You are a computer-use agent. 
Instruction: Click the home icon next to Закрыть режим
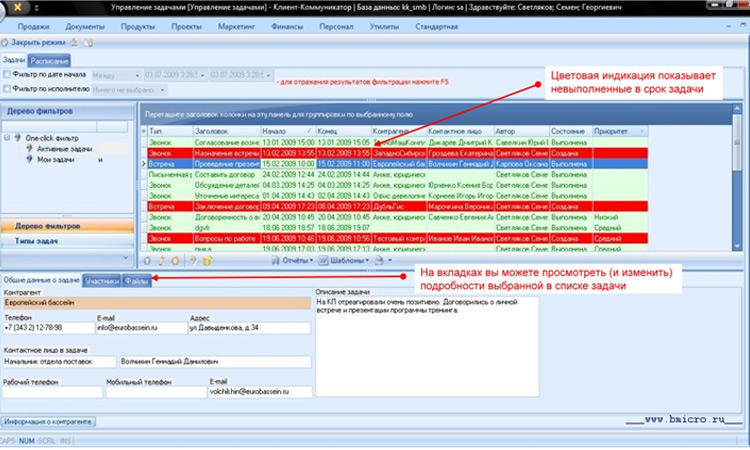click(x=75, y=44)
